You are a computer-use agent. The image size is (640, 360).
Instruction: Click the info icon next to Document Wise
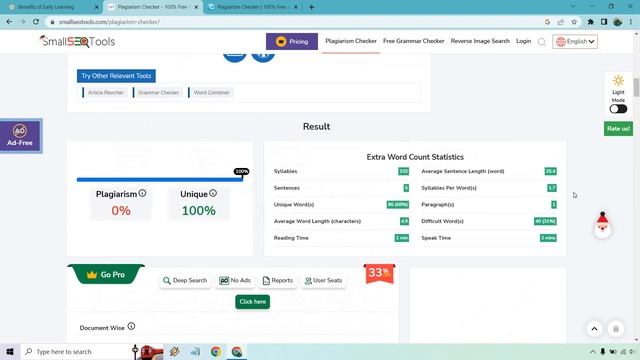(x=131, y=327)
